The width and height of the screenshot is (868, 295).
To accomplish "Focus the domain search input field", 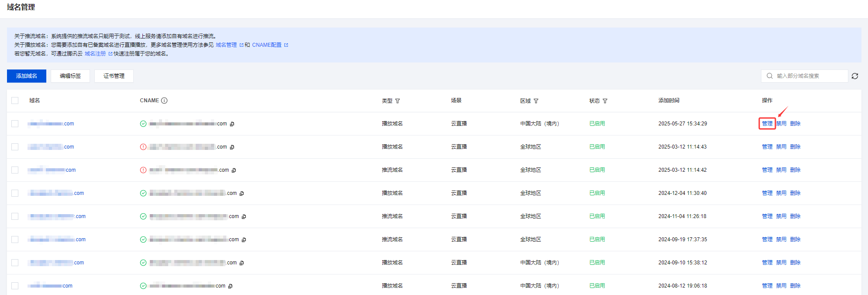I will pyautogui.click(x=808, y=76).
